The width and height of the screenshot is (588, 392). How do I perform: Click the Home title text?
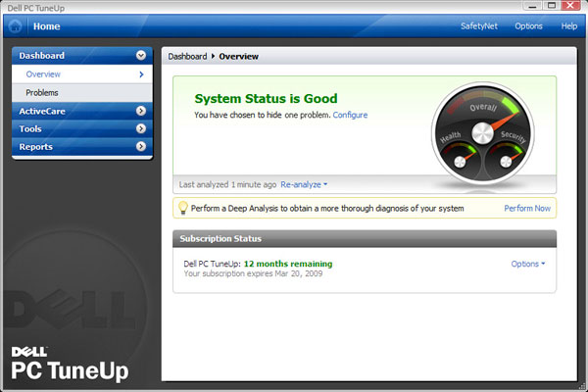pyautogui.click(x=46, y=26)
